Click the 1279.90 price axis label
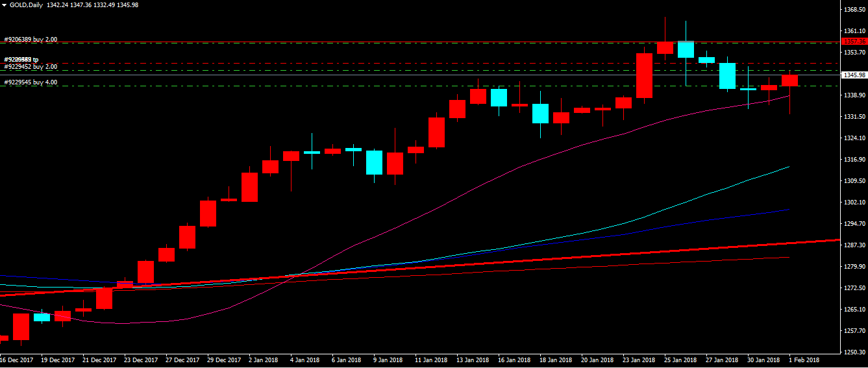The image size is (868, 368). pyautogui.click(x=854, y=267)
